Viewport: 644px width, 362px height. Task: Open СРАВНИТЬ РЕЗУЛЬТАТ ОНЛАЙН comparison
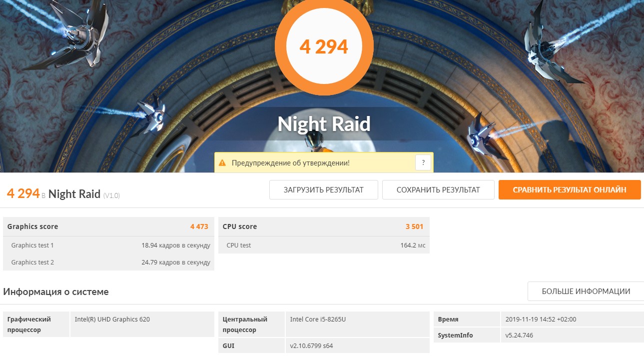569,190
